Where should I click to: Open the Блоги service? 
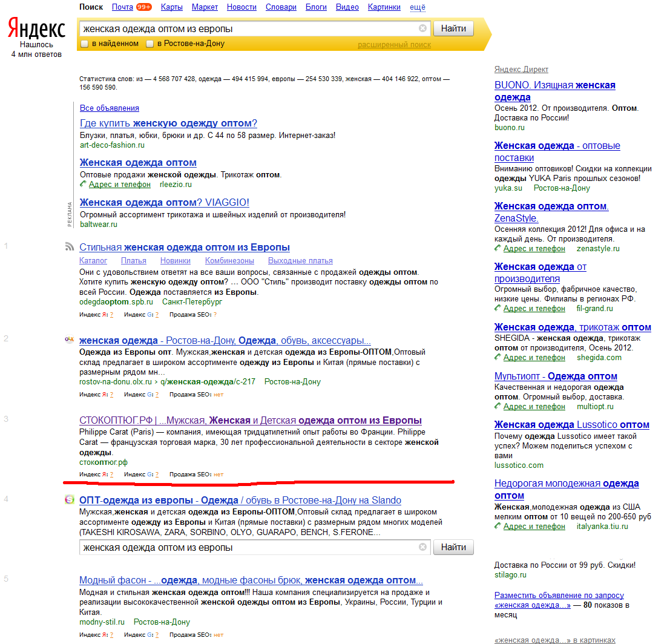click(x=316, y=7)
